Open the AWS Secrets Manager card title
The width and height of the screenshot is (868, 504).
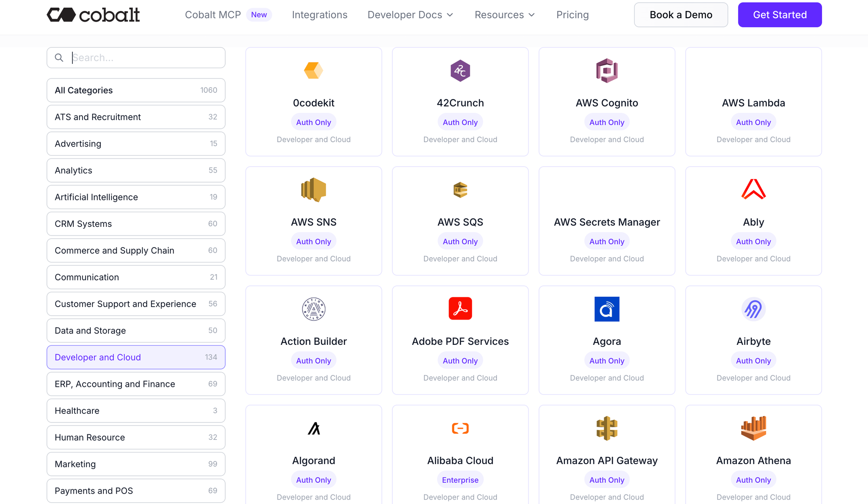607,222
